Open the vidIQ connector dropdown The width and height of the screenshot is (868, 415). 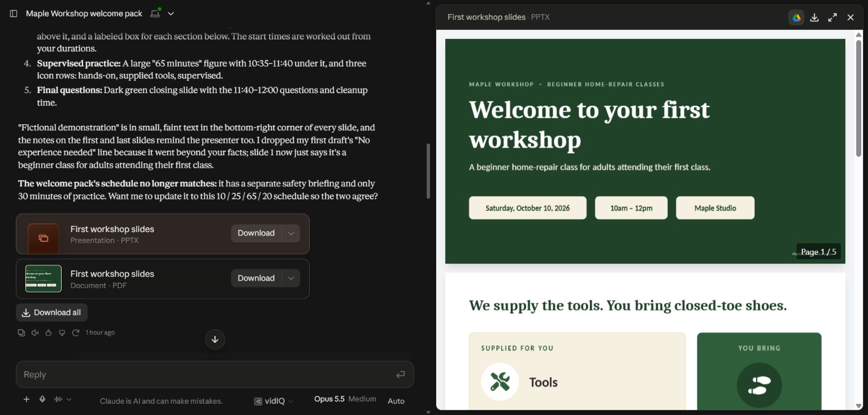274,401
